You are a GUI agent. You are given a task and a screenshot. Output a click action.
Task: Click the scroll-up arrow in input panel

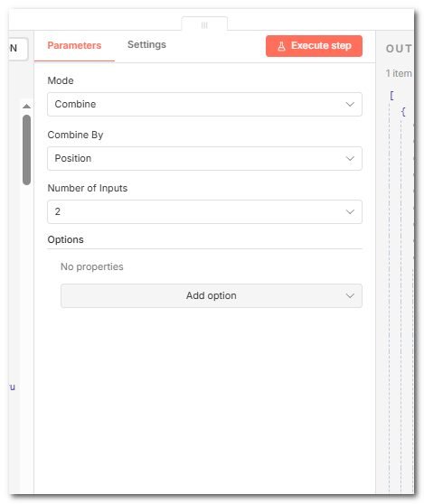coord(27,106)
